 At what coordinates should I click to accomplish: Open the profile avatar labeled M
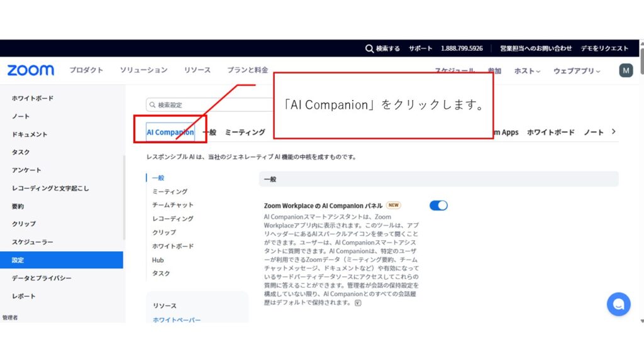626,70
